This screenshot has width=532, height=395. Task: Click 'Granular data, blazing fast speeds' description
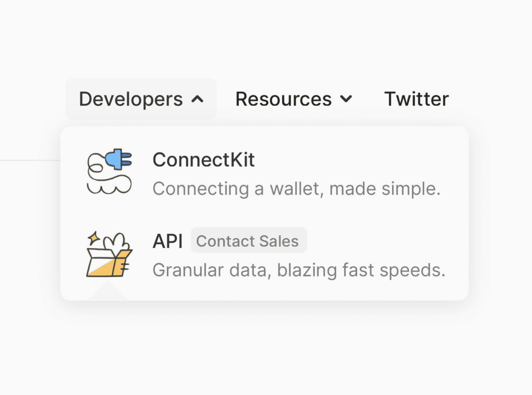point(299,270)
